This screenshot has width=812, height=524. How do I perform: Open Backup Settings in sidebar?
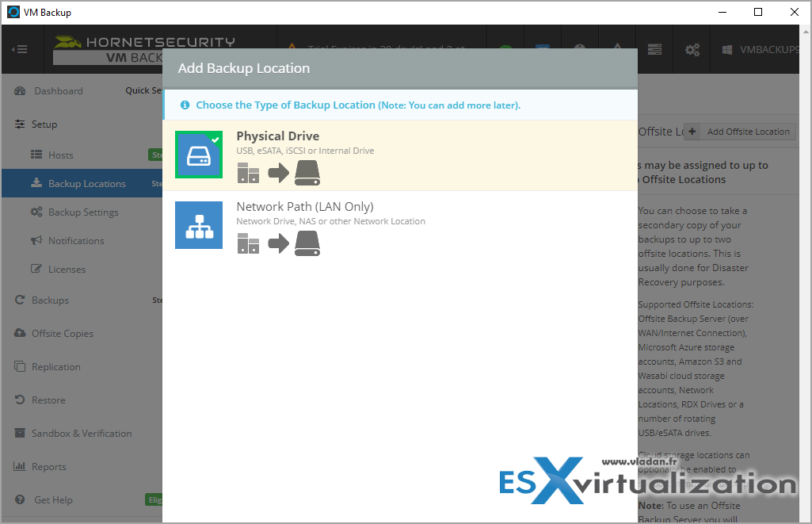(x=83, y=212)
